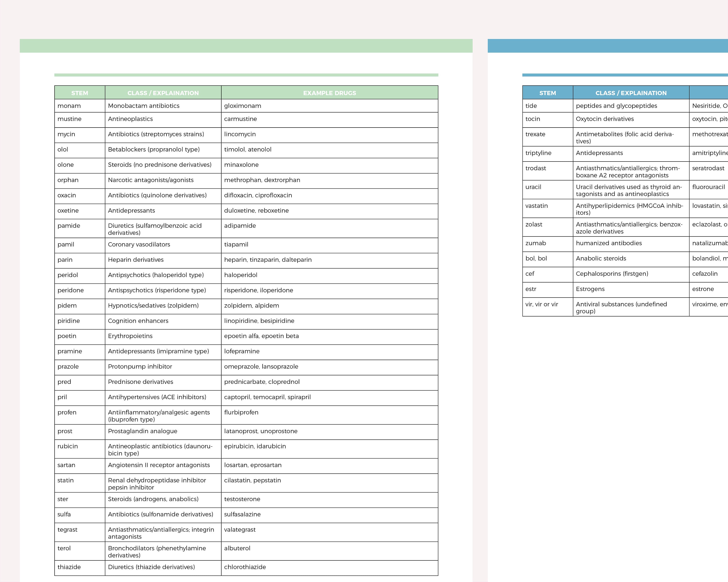Click the 'gloximonam' example drug cell
Image resolution: width=728 pixels, height=582 pixels.
(330, 105)
